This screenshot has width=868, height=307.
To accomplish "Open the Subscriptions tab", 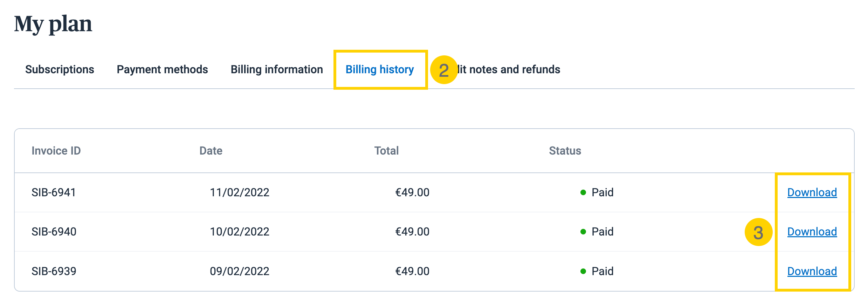I will [x=60, y=69].
